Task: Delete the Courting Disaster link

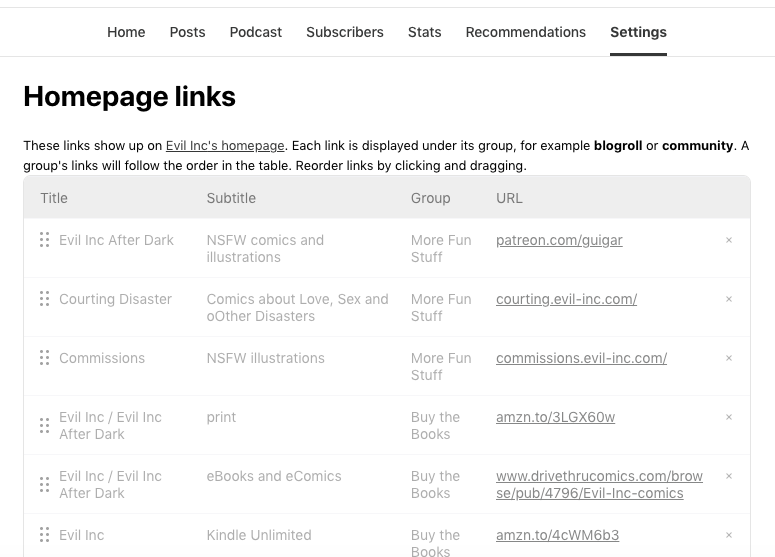Action: pos(729,299)
